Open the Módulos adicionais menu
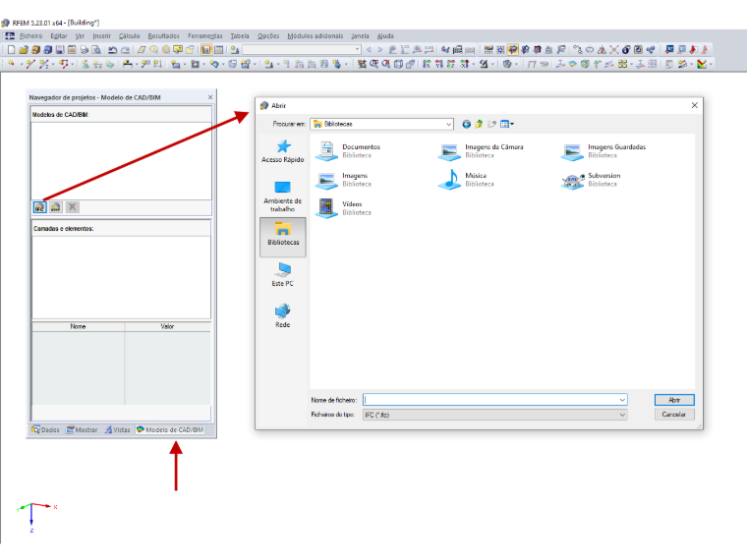Screen dimensions: 747x560 [x=315, y=35]
